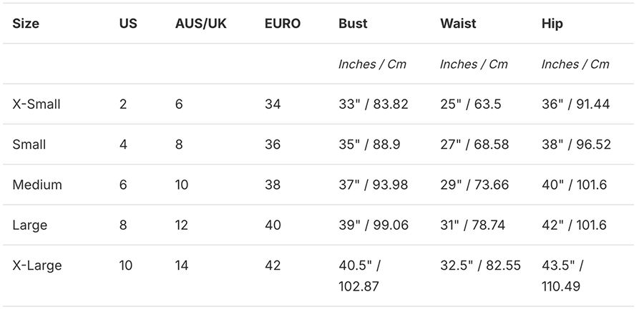The width and height of the screenshot is (644, 312).
Task: Click the X-Small bust value 33" / 83.82
Action: pyautogui.click(x=373, y=104)
